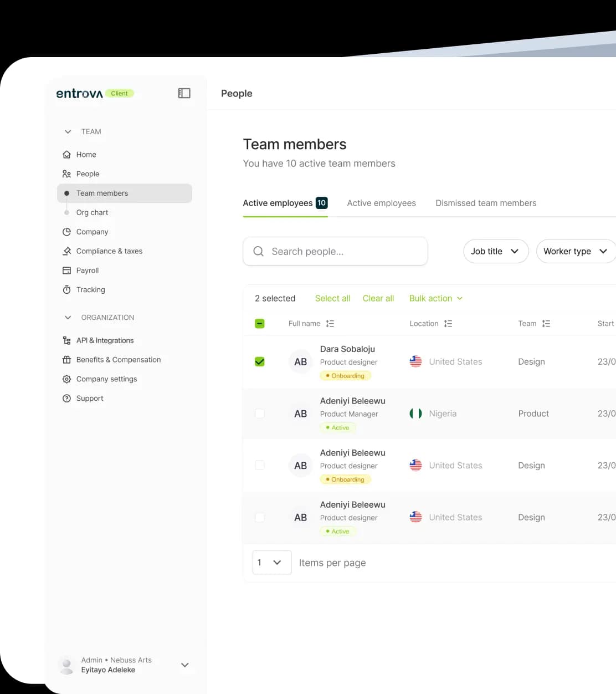Click the Clear all link

pyautogui.click(x=378, y=298)
